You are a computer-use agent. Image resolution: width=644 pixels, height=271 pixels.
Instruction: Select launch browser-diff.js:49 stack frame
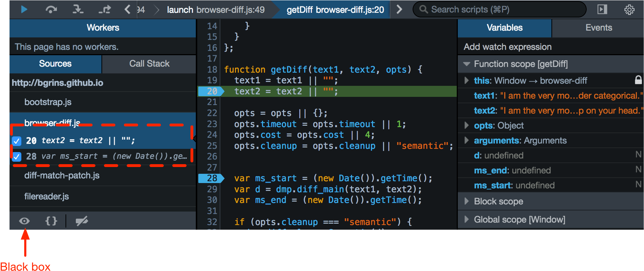click(x=215, y=10)
